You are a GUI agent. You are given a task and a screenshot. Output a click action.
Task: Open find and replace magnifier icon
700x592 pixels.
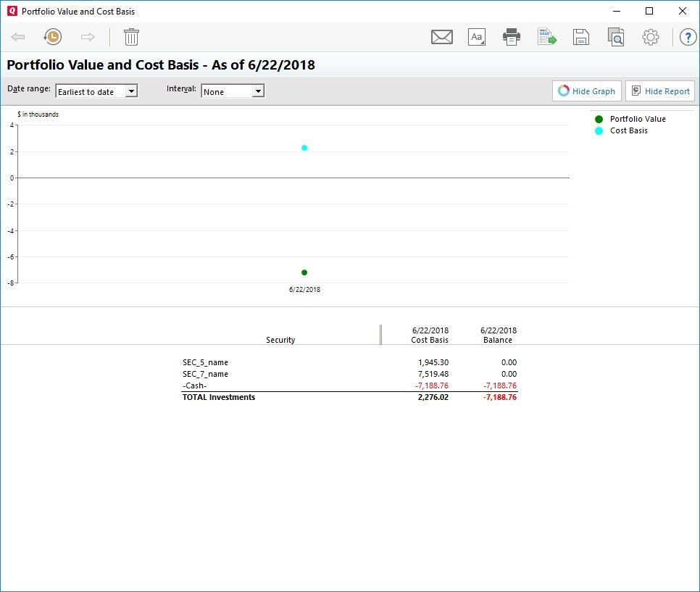616,37
